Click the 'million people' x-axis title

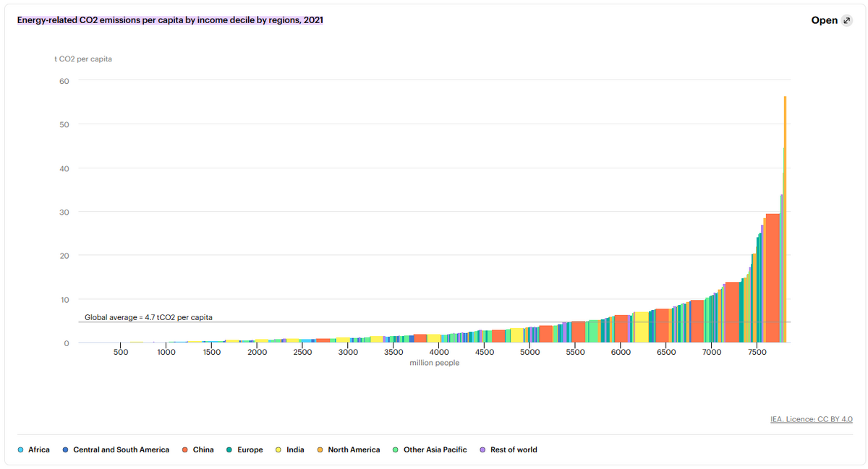coord(434,363)
